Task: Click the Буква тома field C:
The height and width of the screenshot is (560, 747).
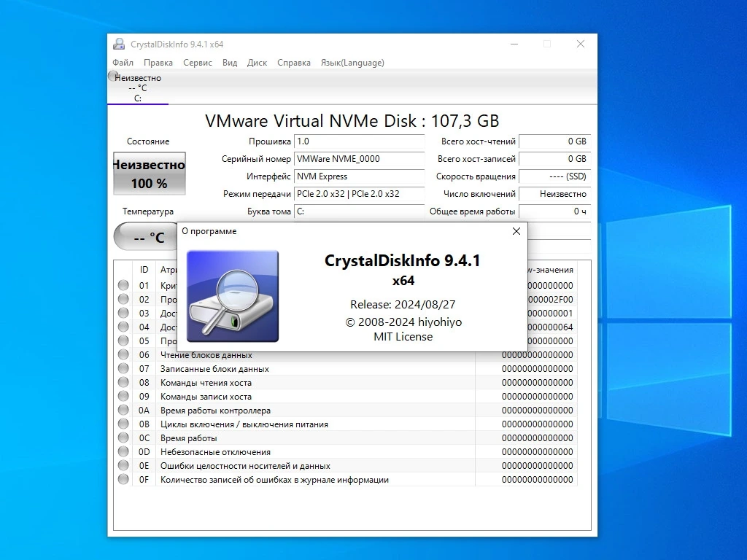Action: [x=359, y=211]
